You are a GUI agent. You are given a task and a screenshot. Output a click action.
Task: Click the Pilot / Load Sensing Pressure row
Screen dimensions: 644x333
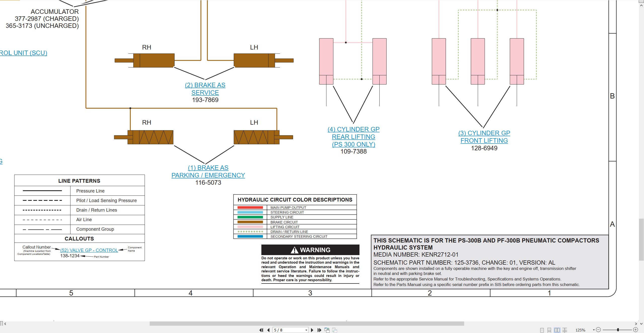[79, 201]
